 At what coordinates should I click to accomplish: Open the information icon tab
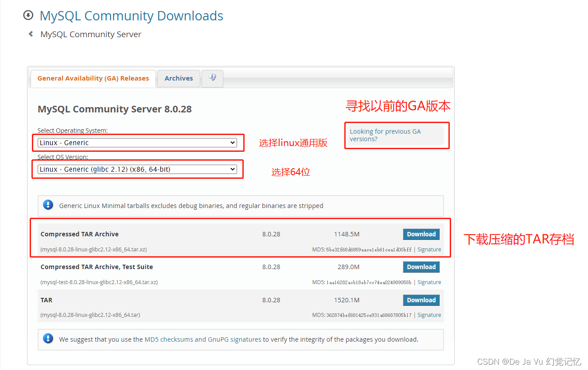[x=212, y=78]
